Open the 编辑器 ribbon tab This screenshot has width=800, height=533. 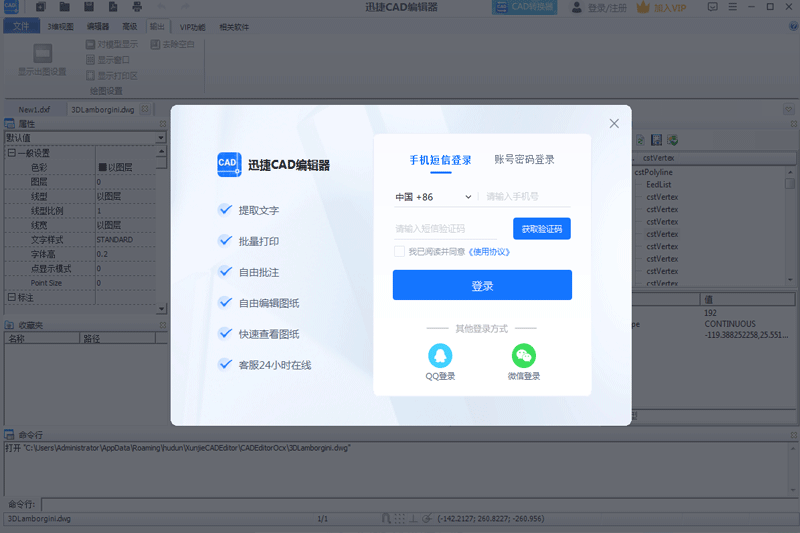[x=98, y=27]
